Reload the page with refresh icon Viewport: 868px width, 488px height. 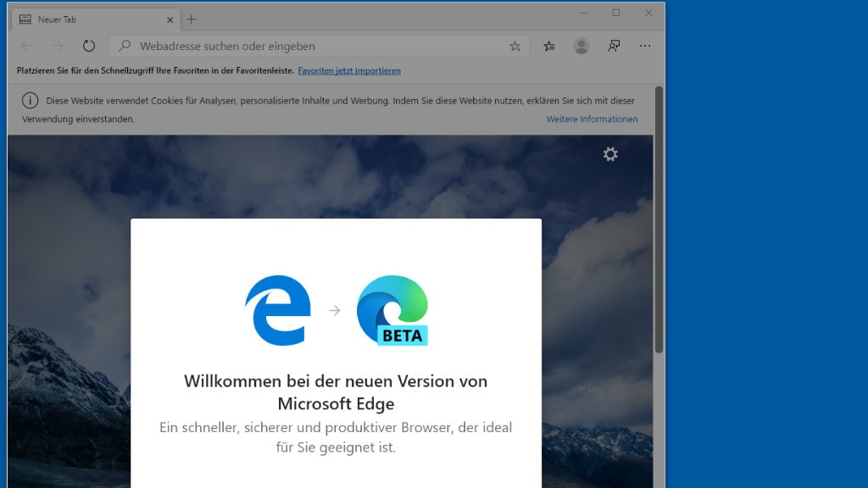[x=88, y=46]
